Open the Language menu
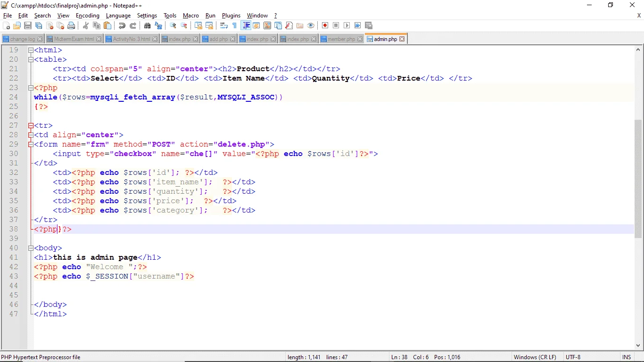 (118, 16)
